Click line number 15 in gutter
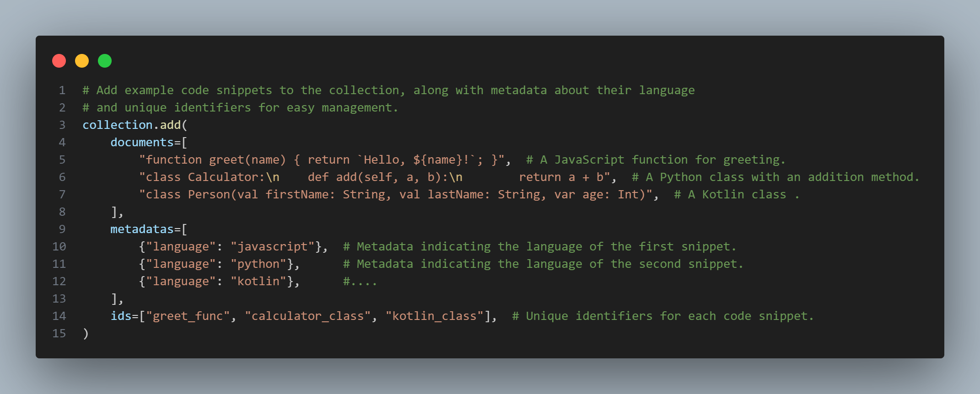This screenshot has height=394, width=980. [x=59, y=334]
